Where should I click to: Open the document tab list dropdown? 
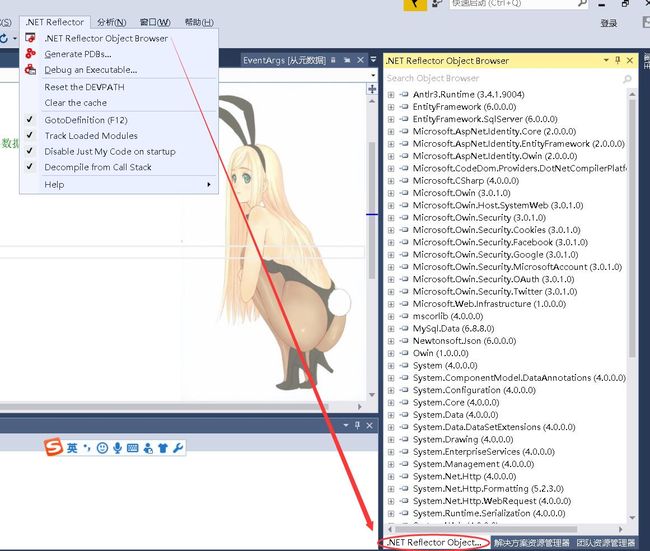pyautogui.click(x=373, y=60)
